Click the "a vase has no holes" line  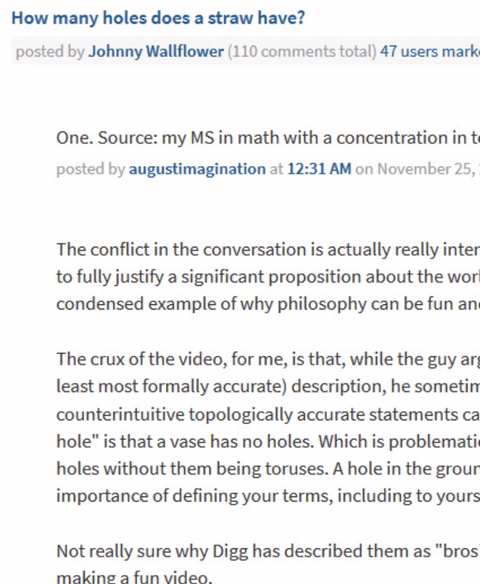pyautogui.click(x=268, y=442)
